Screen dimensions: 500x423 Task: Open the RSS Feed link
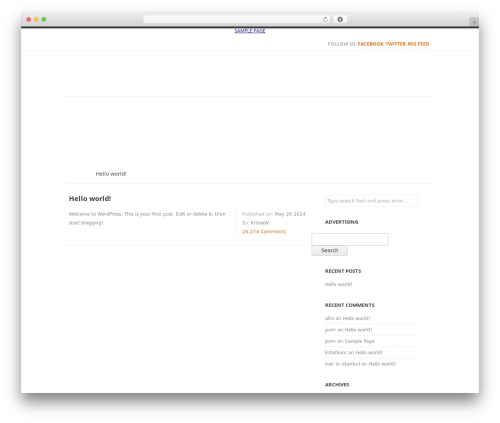tap(418, 44)
